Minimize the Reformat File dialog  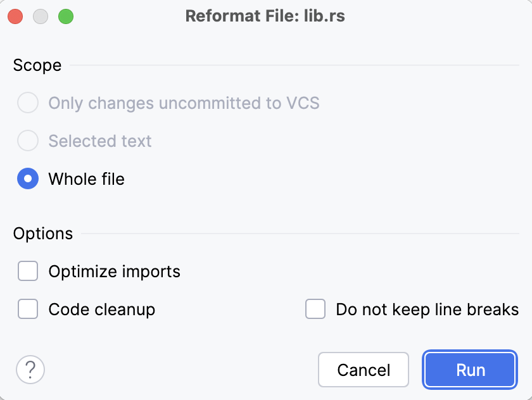pos(41,16)
